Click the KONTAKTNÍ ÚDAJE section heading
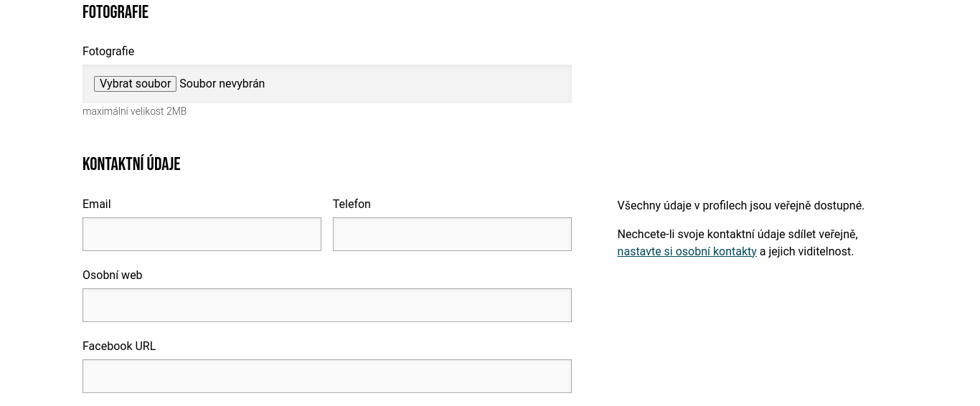The height and width of the screenshot is (406, 980). click(x=131, y=164)
